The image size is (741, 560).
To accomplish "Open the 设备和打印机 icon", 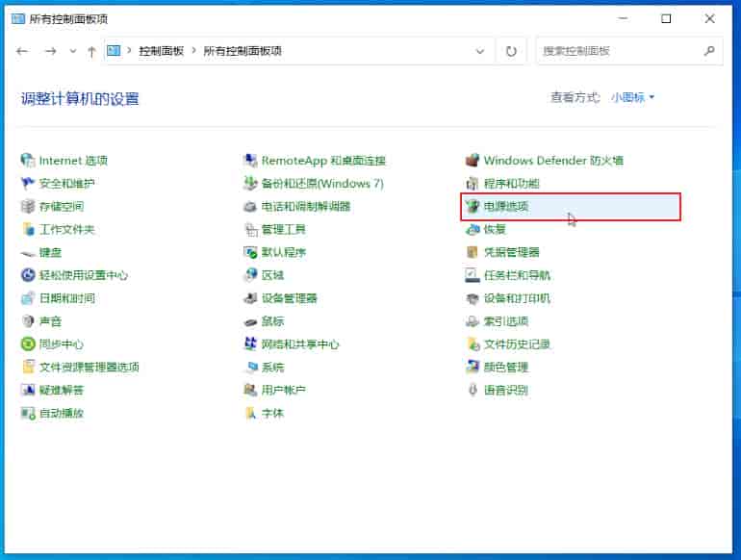I will point(473,298).
